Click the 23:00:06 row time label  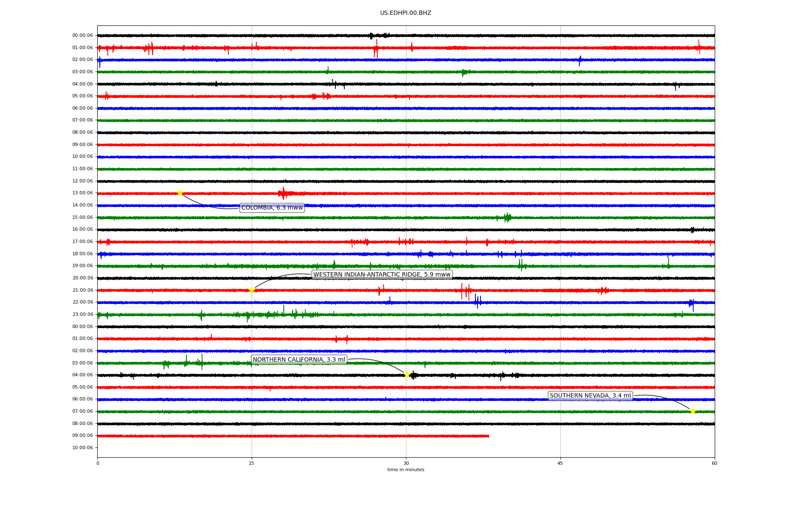pyautogui.click(x=82, y=315)
